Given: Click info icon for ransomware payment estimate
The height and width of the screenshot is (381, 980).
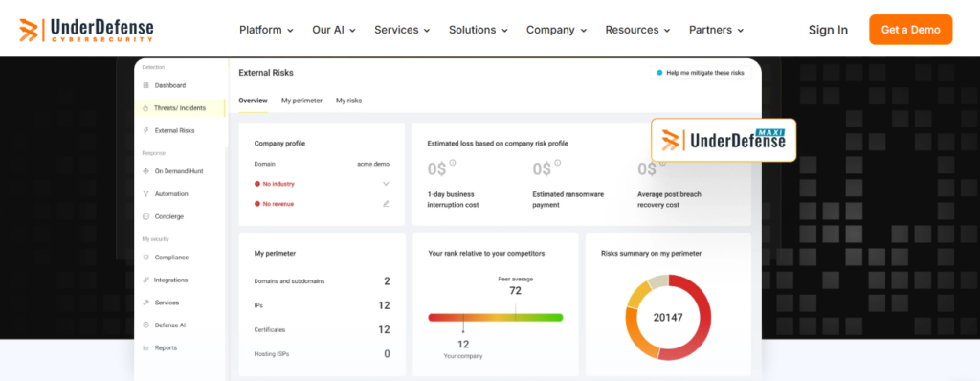Looking at the screenshot, I should coord(558,163).
